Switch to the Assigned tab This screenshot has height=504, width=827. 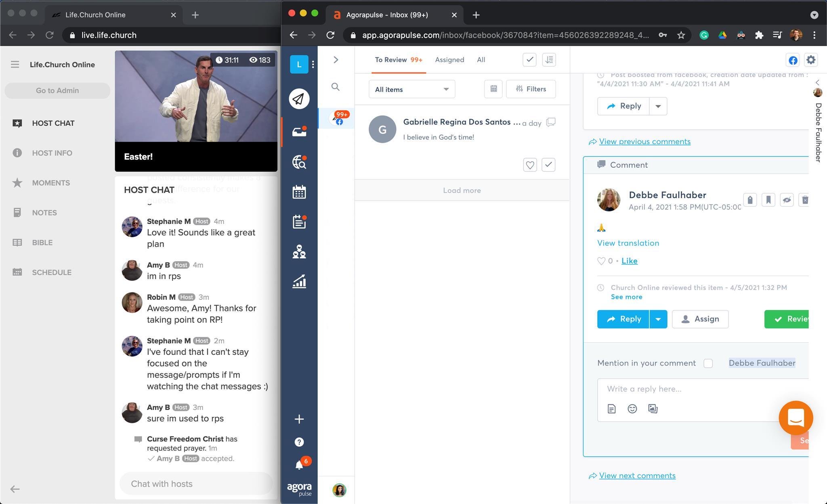[449, 60]
